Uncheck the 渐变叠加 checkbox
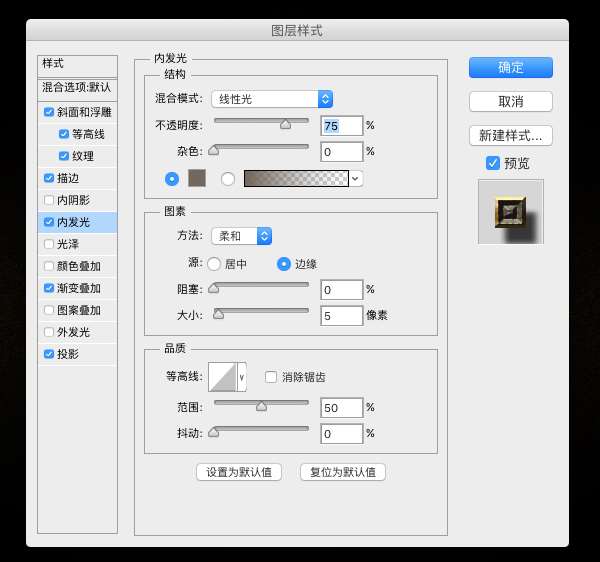The height and width of the screenshot is (562, 600). (x=49, y=288)
